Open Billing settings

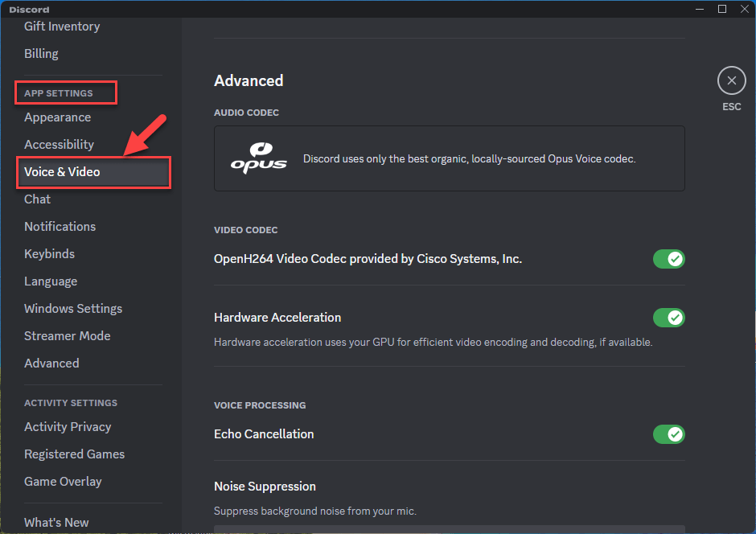coord(41,54)
